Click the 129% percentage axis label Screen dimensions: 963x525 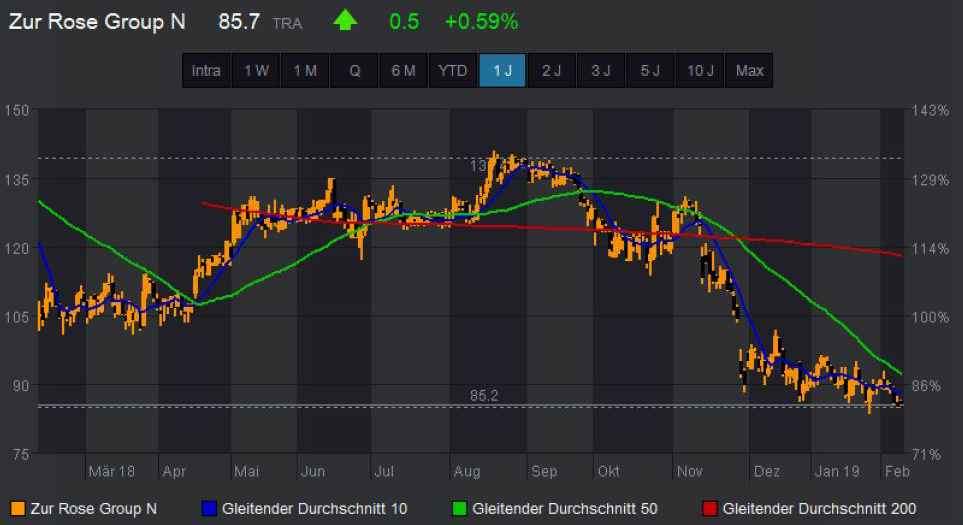point(930,180)
